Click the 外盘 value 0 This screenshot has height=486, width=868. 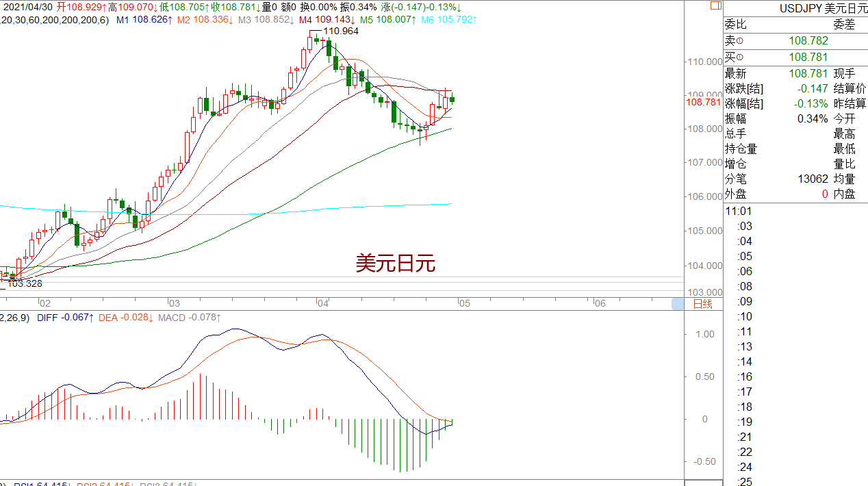point(825,194)
